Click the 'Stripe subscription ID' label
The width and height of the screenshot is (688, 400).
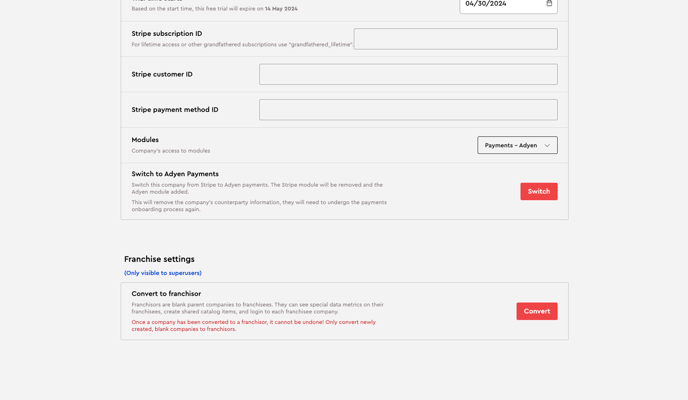[x=167, y=34]
